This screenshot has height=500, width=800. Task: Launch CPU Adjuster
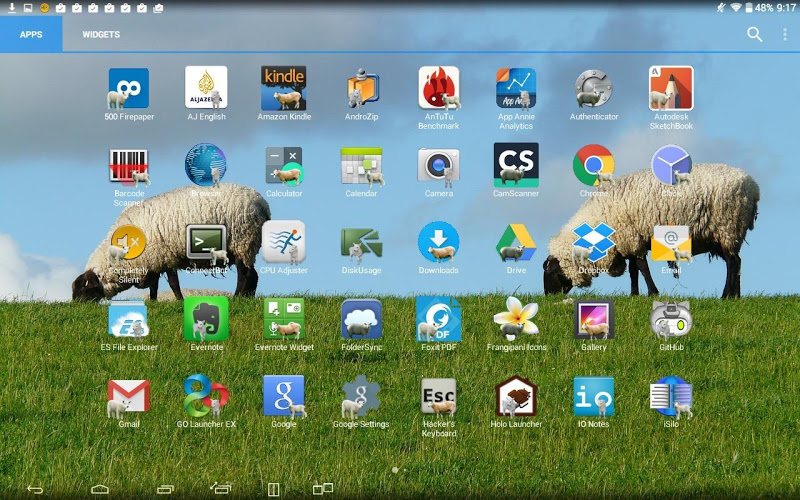(284, 242)
